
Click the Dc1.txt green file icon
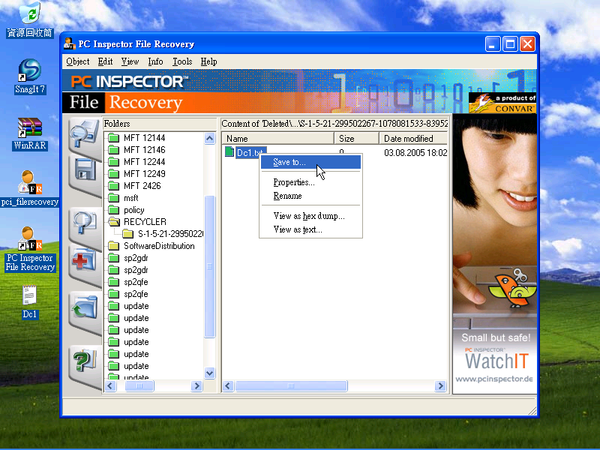pyautogui.click(x=229, y=152)
